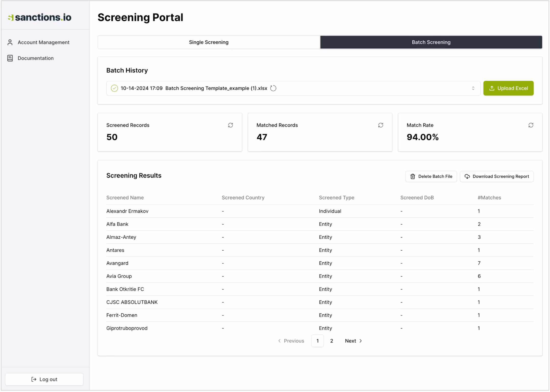Select the Avangard screening result row
Screen dimensions: 550x392
(117, 263)
